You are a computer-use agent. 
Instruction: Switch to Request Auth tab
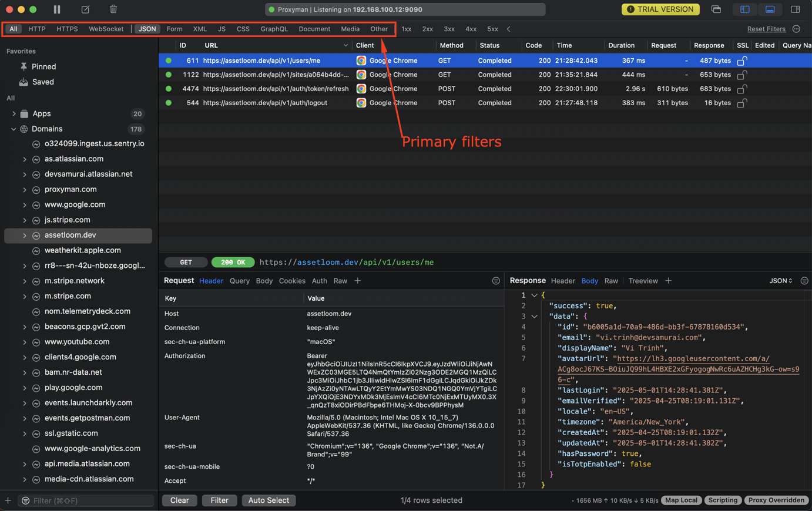tap(320, 281)
